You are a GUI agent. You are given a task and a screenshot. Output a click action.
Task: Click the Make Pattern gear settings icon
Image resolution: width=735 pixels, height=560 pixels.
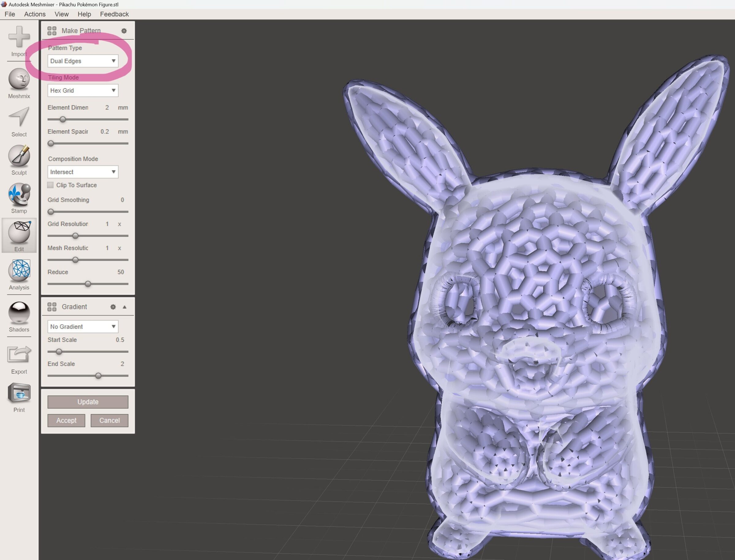pyautogui.click(x=124, y=31)
